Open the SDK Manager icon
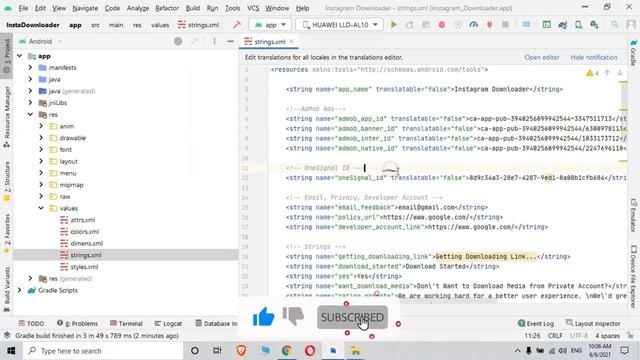The image size is (640, 360). tap(594, 25)
